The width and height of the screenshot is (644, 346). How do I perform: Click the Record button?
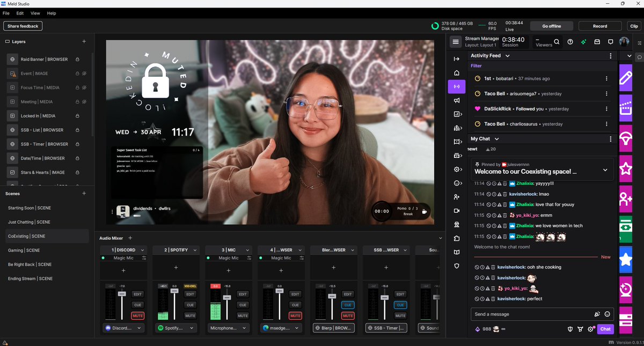[x=600, y=26]
